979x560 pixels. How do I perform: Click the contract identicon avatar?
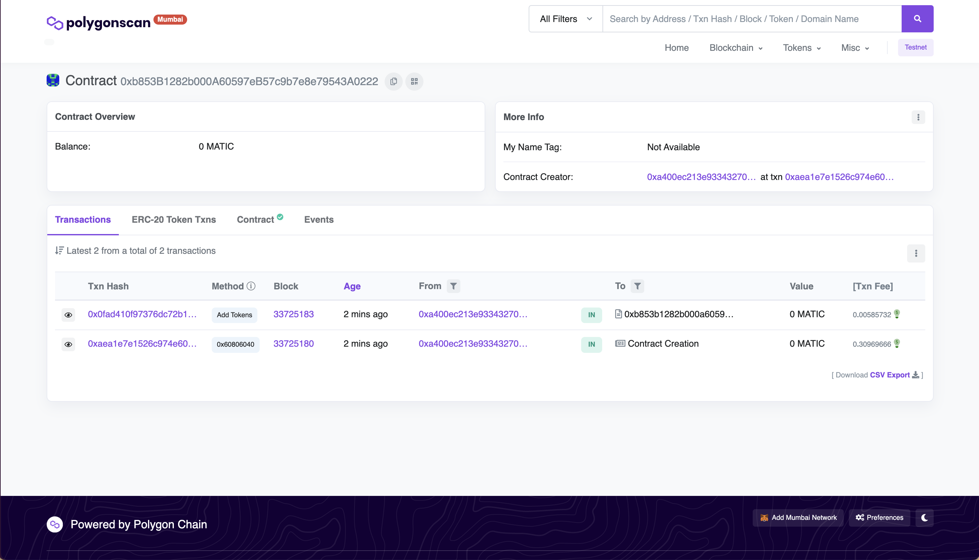coord(53,80)
